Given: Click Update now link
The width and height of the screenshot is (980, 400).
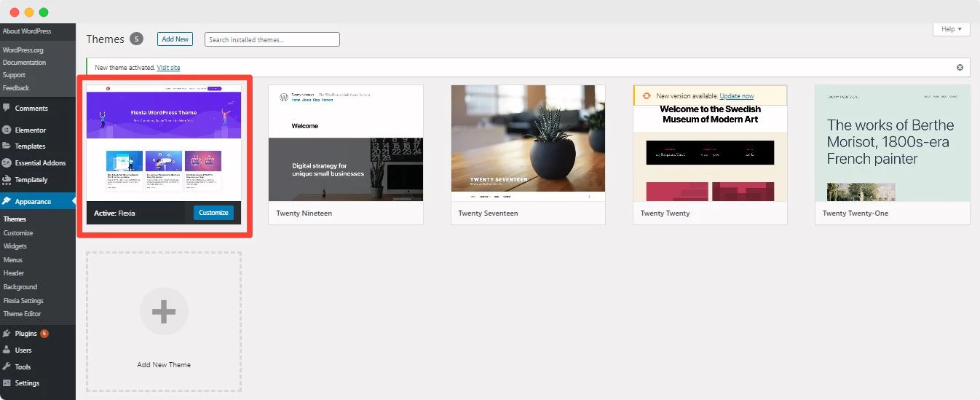Looking at the screenshot, I should (x=737, y=96).
